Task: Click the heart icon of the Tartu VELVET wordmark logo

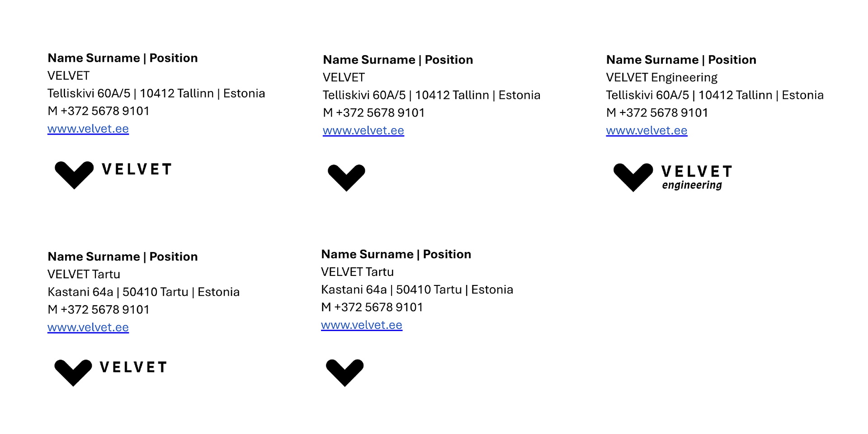Action: point(73,372)
